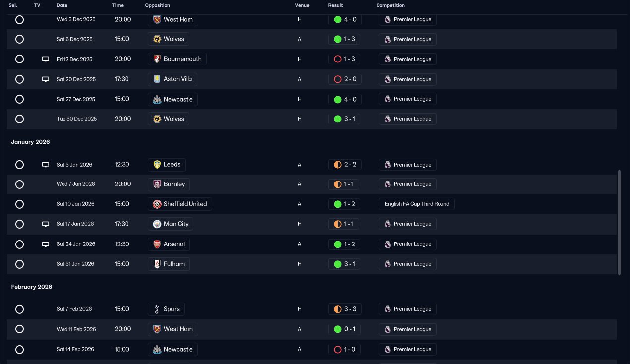The width and height of the screenshot is (630, 364).
Task: Sort by the Competition column header
Action: click(390, 5)
